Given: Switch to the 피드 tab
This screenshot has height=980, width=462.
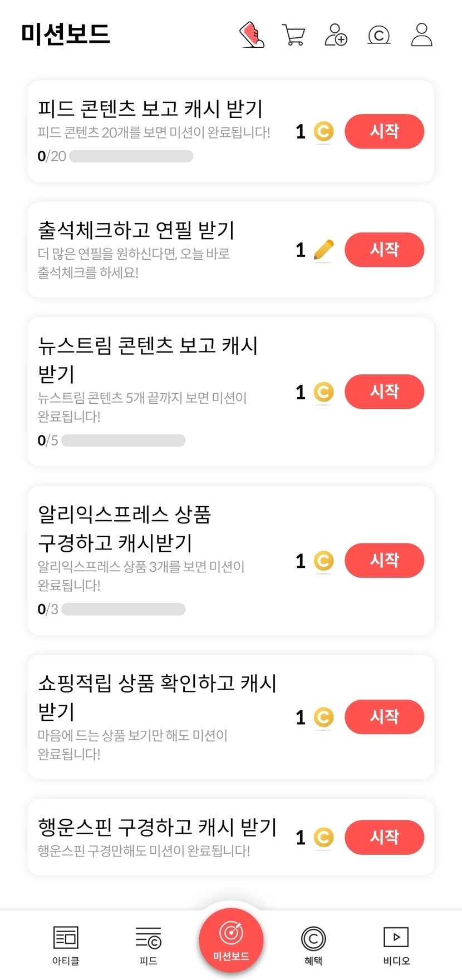Looking at the screenshot, I should 148,945.
